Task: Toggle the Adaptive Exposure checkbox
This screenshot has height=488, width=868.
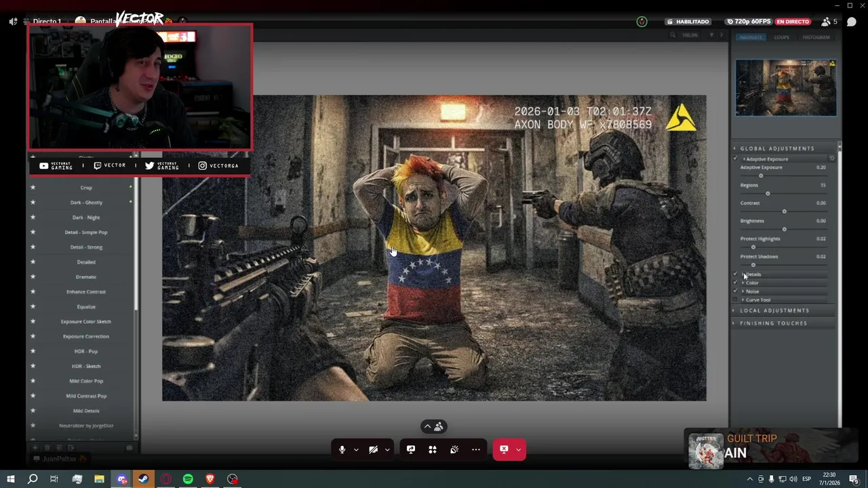Action: (735, 159)
